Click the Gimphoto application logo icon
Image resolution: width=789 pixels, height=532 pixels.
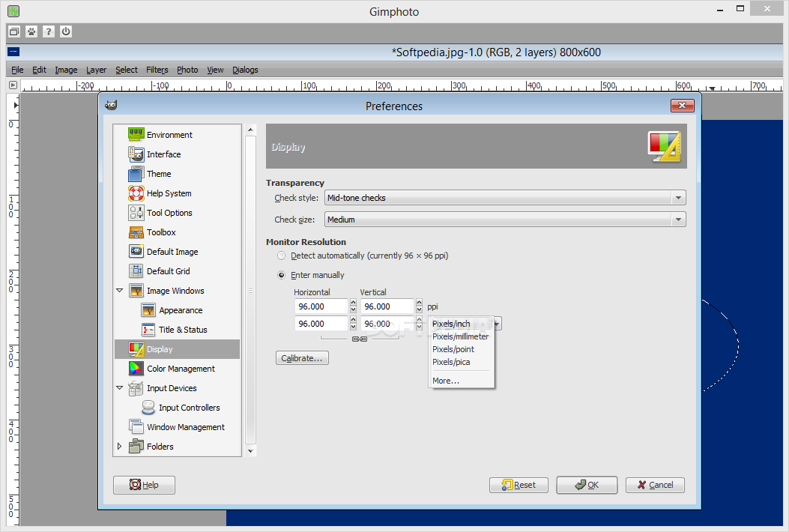click(13, 10)
